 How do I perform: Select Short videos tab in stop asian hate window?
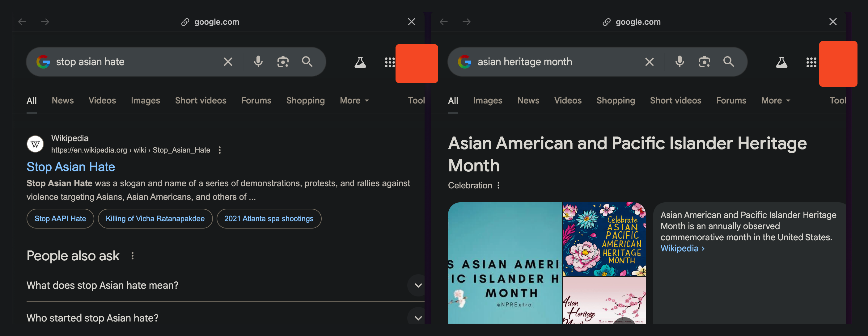(201, 101)
